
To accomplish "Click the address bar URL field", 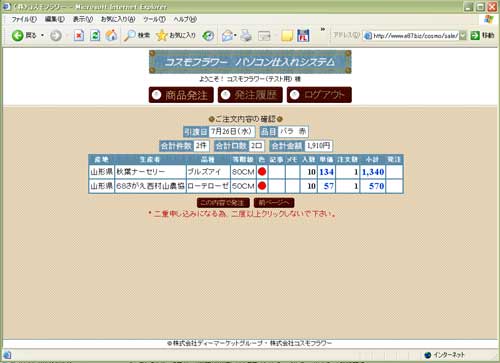I will 414,35.
